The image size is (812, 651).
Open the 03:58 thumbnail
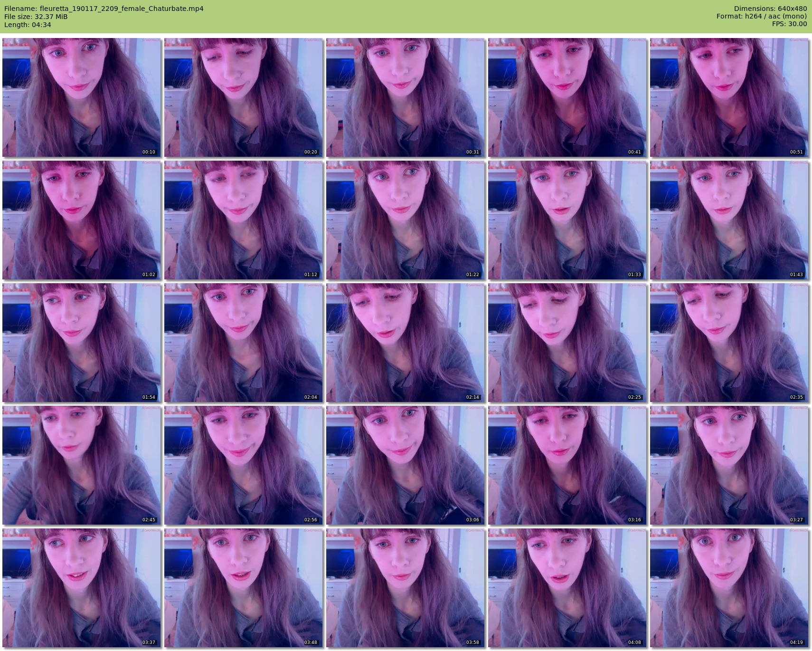(x=405, y=588)
